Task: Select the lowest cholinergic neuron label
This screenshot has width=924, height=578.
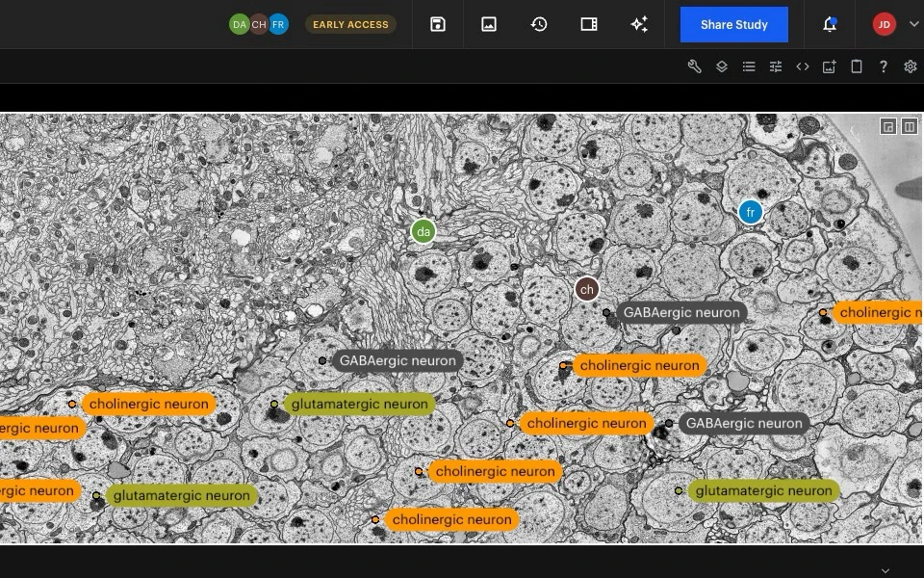Action: 452,519
